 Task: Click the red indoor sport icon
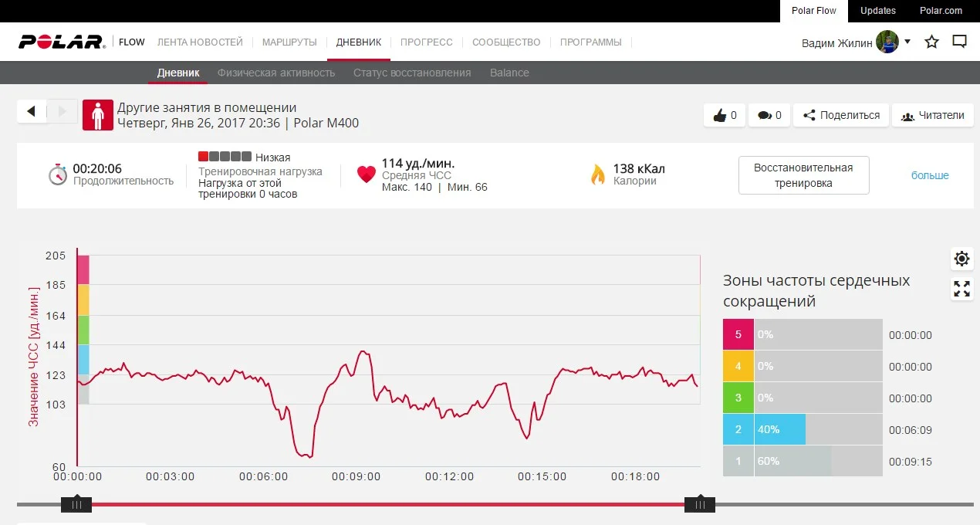(x=98, y=116)
